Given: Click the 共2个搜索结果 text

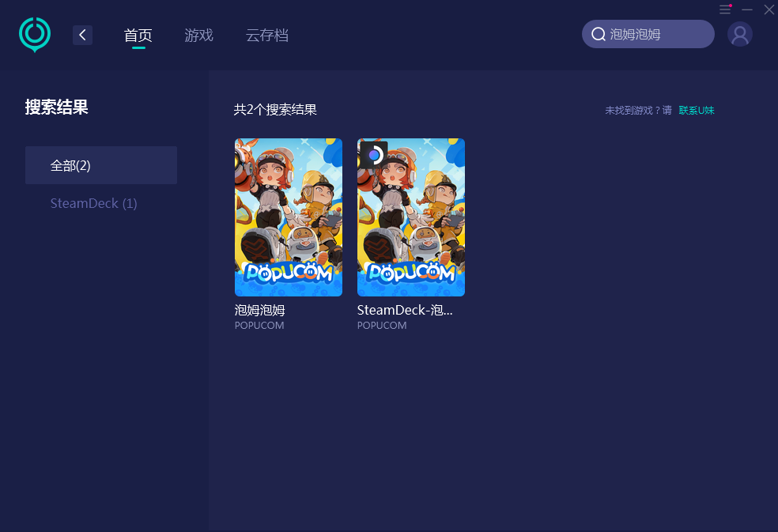Looking at the screenshot, I should pyautogui.click(x=275, y=110).
